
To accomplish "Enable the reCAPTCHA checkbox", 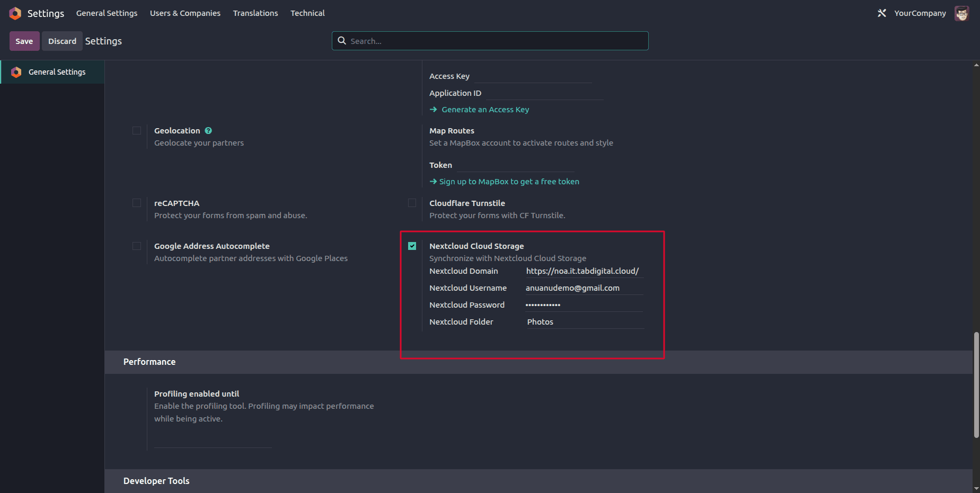I will coord(137,203).
